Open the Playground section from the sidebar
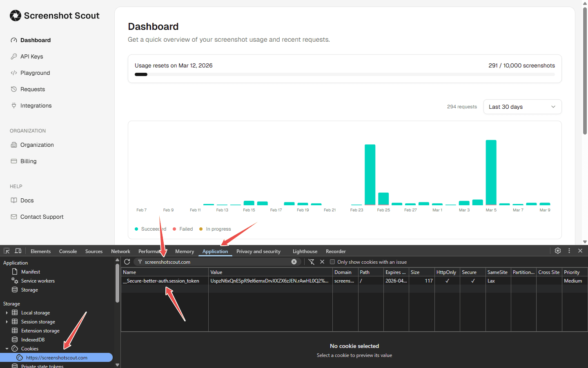Viewport: 588px width, 368px height. (36, 73)
